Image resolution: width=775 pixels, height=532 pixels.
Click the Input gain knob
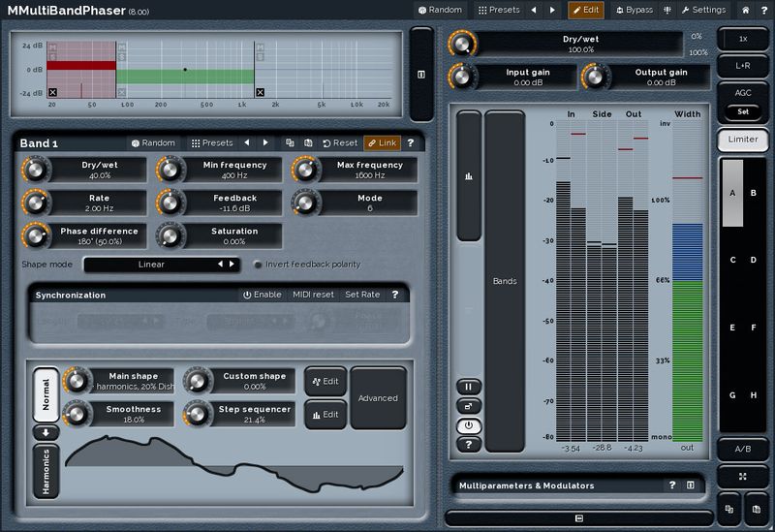pyautogui.click(x=462, y=78)
